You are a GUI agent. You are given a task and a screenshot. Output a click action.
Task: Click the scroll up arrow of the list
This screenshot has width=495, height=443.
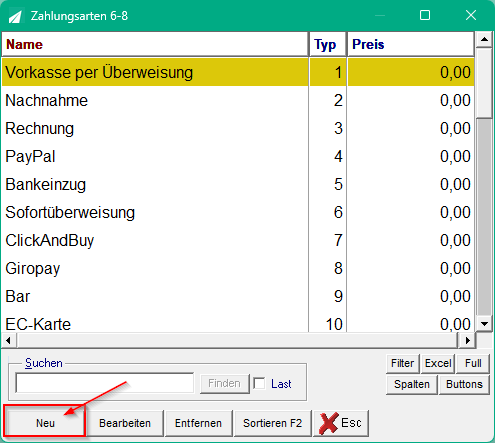[484, 40]
